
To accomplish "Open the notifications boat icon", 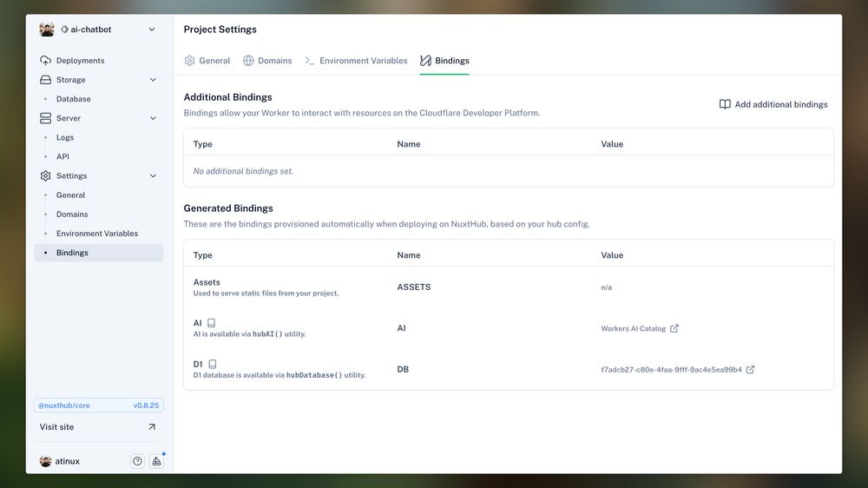I will 156,461.
